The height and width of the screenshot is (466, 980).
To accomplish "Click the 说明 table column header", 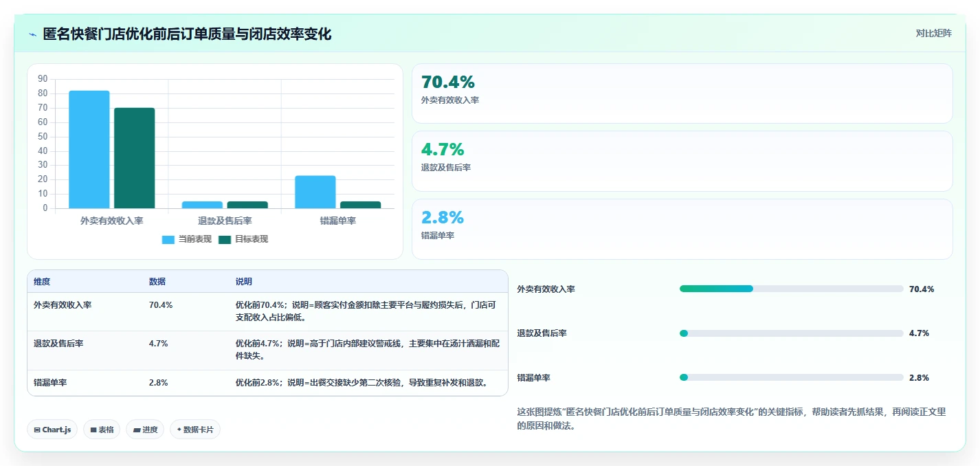I will (244, 282).
